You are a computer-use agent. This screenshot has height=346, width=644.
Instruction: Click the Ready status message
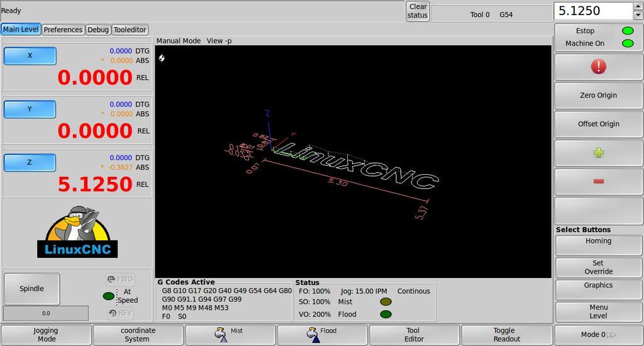click(11, 11)
